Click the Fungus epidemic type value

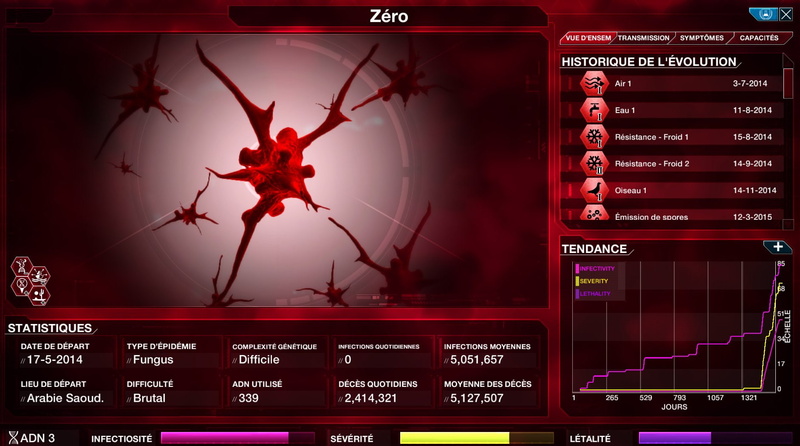point(153,360)
